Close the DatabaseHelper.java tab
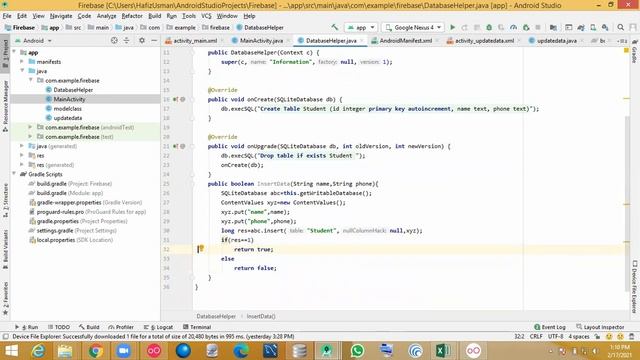 coord(362,41)
